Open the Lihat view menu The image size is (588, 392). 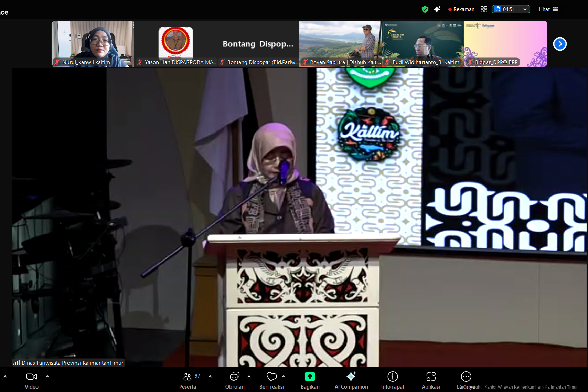click(x=548, y=9)
